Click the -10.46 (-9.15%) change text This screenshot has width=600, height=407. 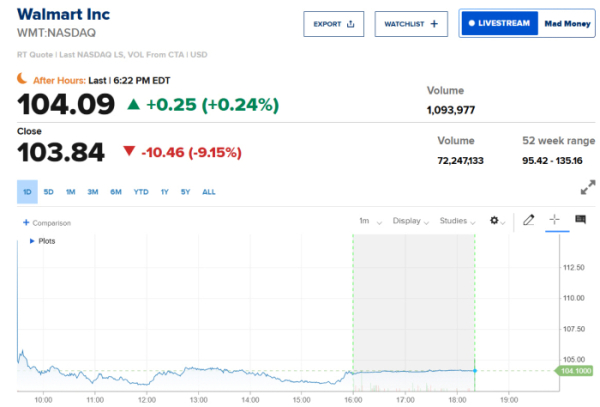pos(191,153)
